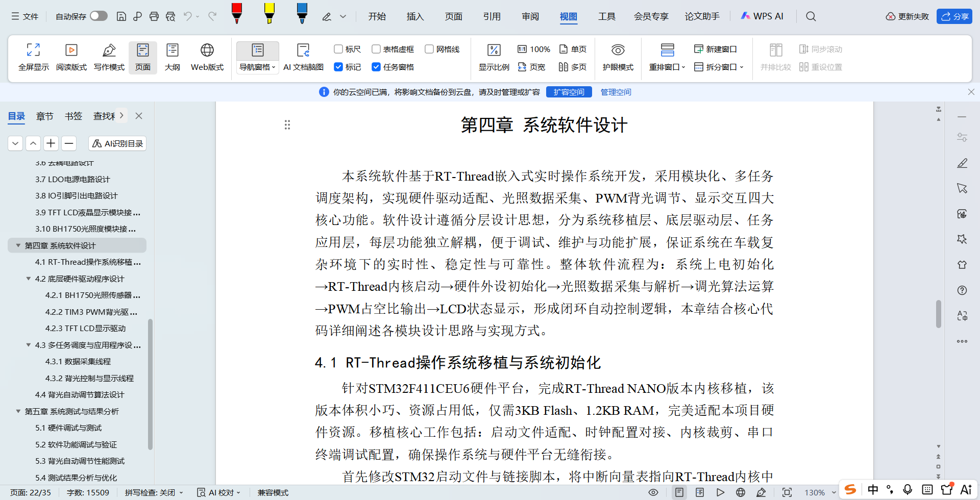Open the zoom ratio dialog
Viewport: 980px width, 500px height.
pyautogui.click(x=494, y=57)
